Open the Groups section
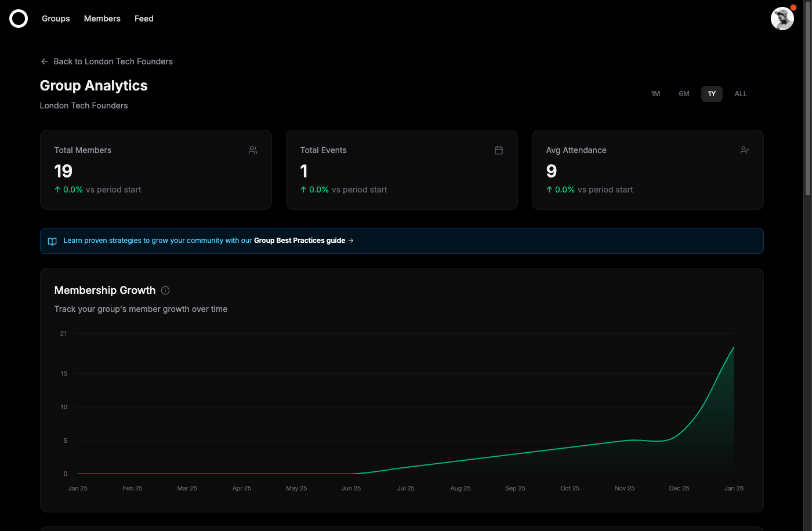 [55, 19]
